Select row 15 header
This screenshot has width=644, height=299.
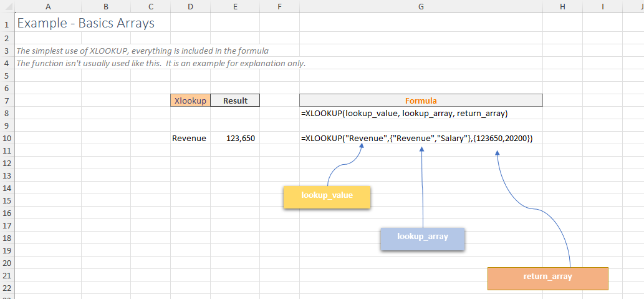(x=7, y=201)
